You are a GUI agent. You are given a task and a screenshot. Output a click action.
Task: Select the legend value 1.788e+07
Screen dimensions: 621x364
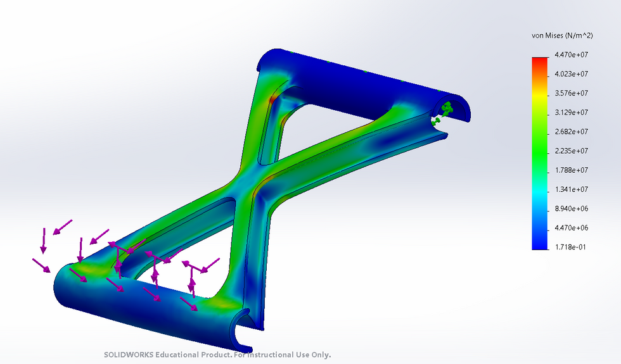tap(571, 170)
